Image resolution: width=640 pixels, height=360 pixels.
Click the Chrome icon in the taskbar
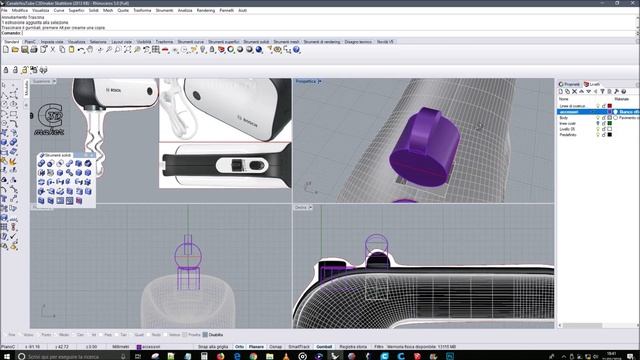point(253,356)
